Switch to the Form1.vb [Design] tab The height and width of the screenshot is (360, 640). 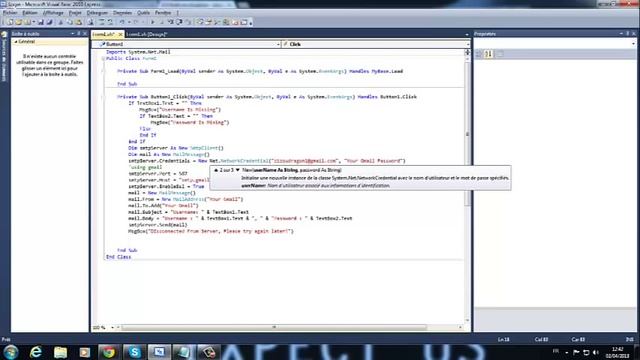tap(146, 34)
